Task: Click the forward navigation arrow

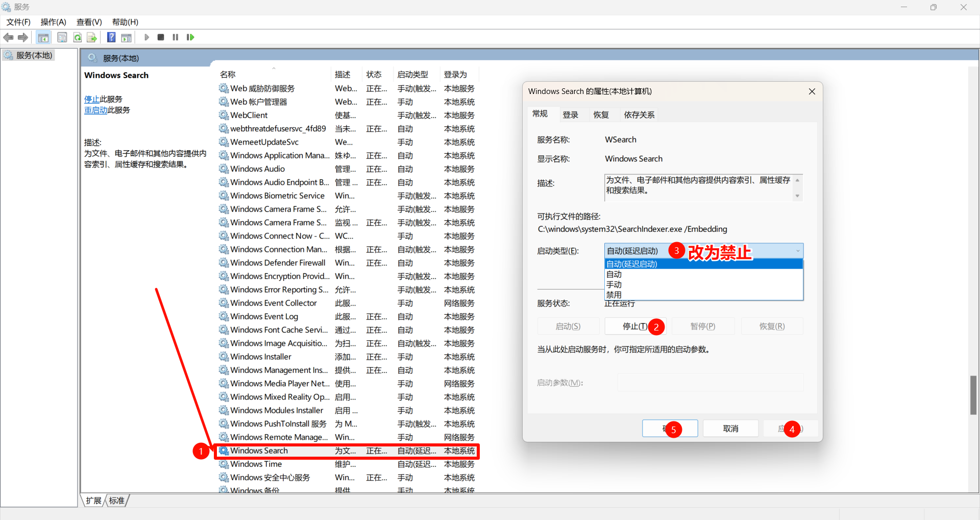Action: tap(22, 37)
